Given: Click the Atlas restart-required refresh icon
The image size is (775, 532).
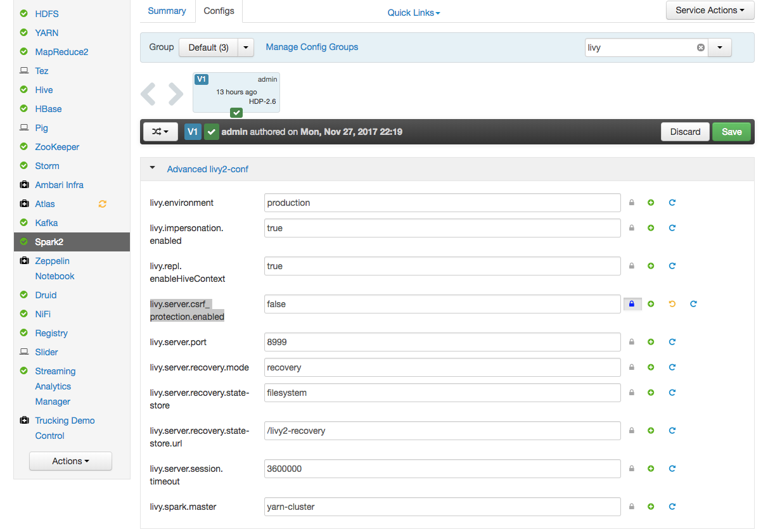Looking at the screenshot, I should click(103, 204).
